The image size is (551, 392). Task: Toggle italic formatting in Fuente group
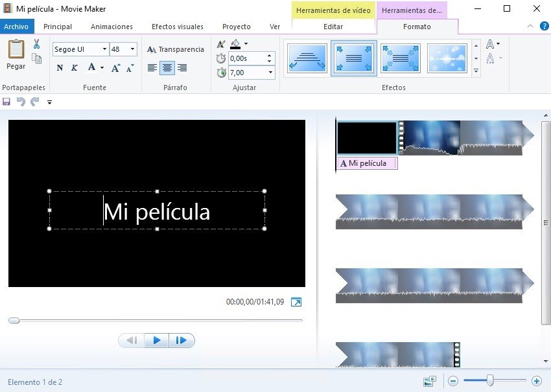(x=73, y=68)
